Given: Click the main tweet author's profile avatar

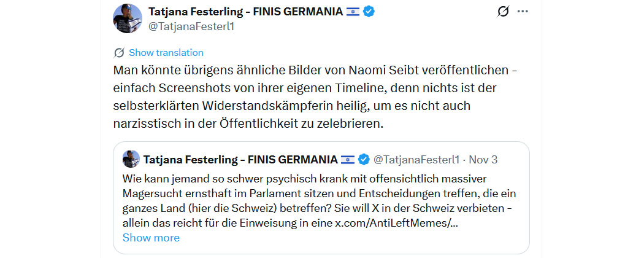Looking at the screenshot, I should coord(128,18).
